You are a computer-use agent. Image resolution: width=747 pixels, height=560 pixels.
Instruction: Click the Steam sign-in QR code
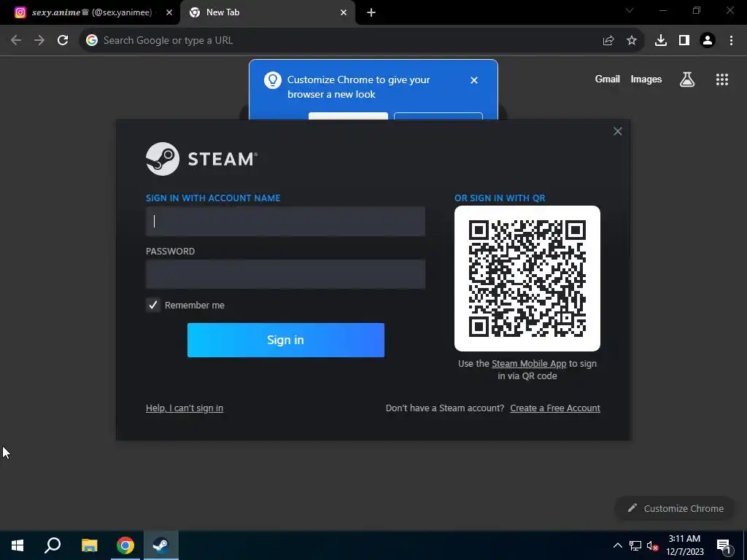click(527, 279)
